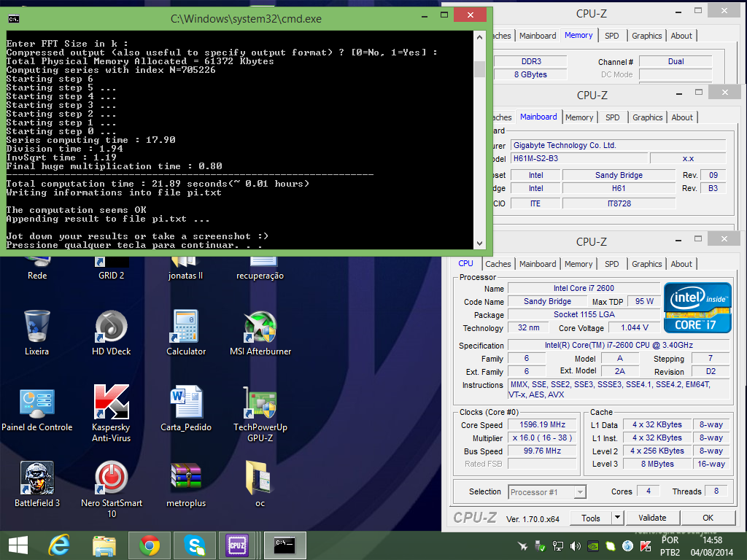The height and width of the screenshot is (560, 747).
Task: Click the H61M-S2-B3 model field
Action: point(579,158)
